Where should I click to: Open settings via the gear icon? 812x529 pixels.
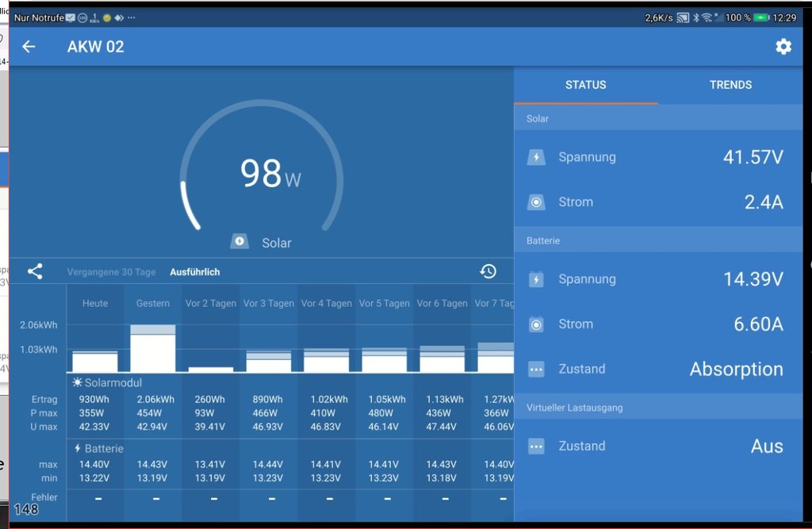[783, 47]
